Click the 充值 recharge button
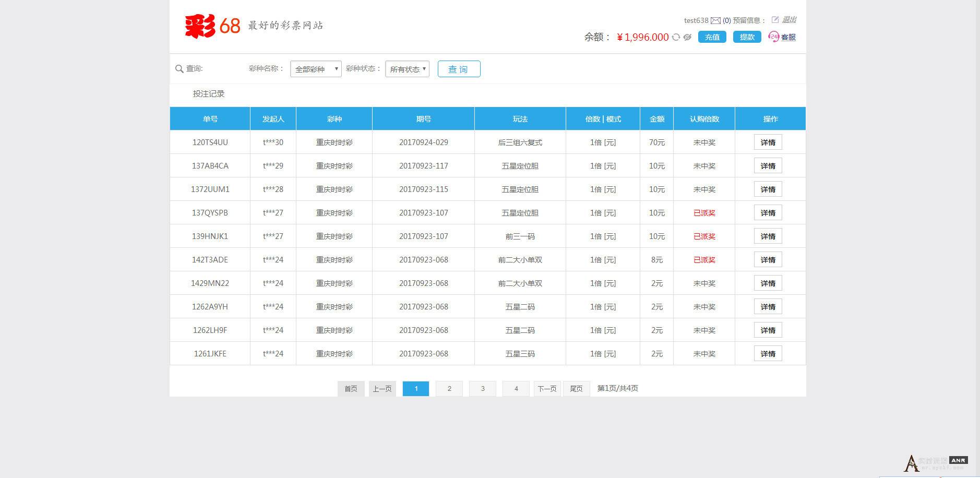 pyautogui.click(x=712, y=37)
